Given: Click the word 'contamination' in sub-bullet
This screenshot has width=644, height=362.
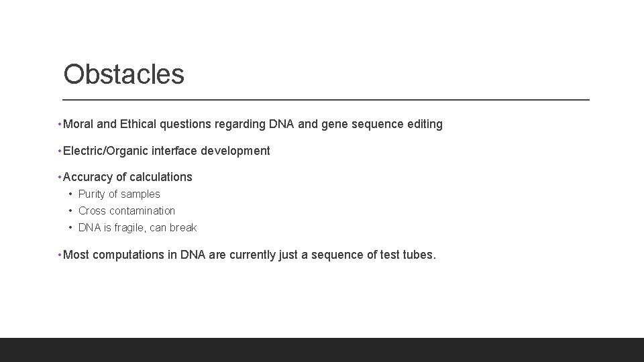Looking at the screenshot, I should click(x=143, y=210).
